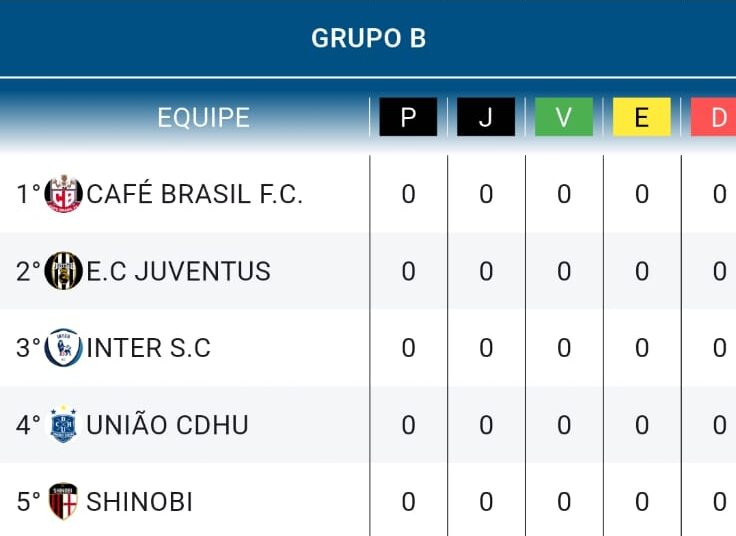Open the CAFÉ BRASIL F.C. team name

click(194, 193)
